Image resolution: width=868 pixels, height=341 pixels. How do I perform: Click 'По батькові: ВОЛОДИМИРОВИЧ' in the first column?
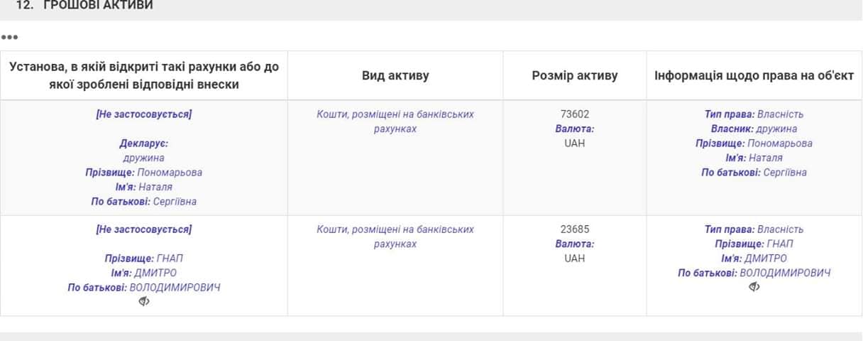(144, 288)
